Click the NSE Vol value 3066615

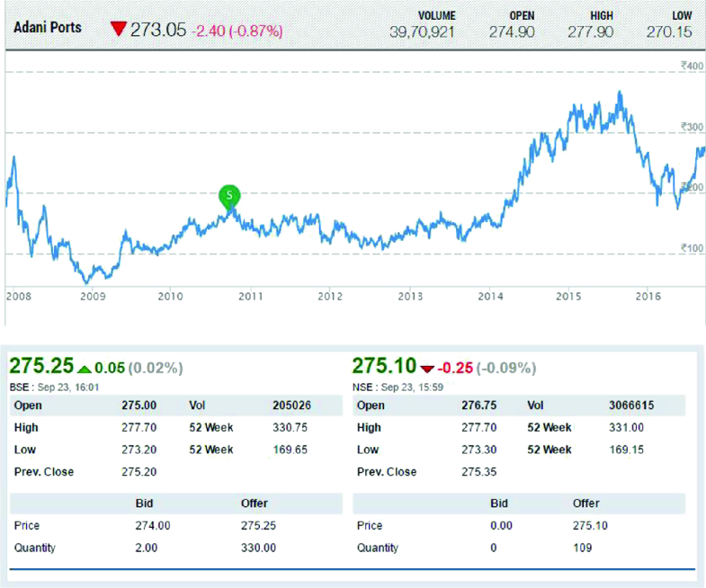click(x=631, y=405)
